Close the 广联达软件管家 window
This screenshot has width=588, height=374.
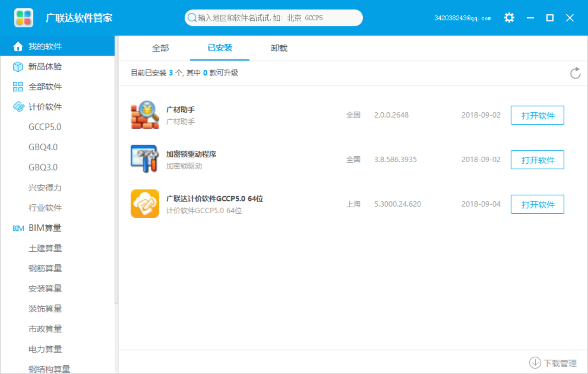coord(570,18)
